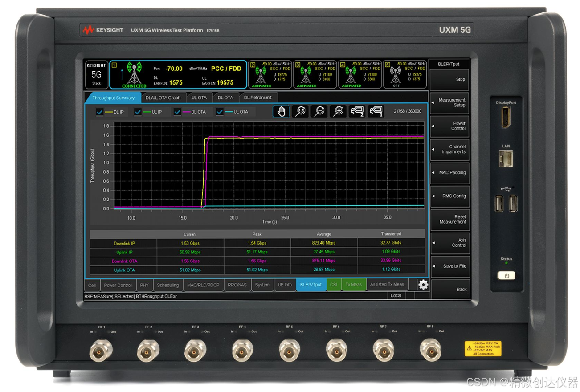Expand the Channel Impairments softkey
Viewport: 580px width, 392px height.
point(449,149)
